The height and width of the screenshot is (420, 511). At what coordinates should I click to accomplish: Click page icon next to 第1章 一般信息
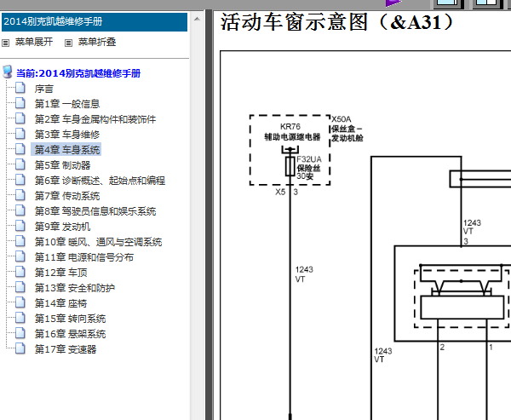point(20,103)
